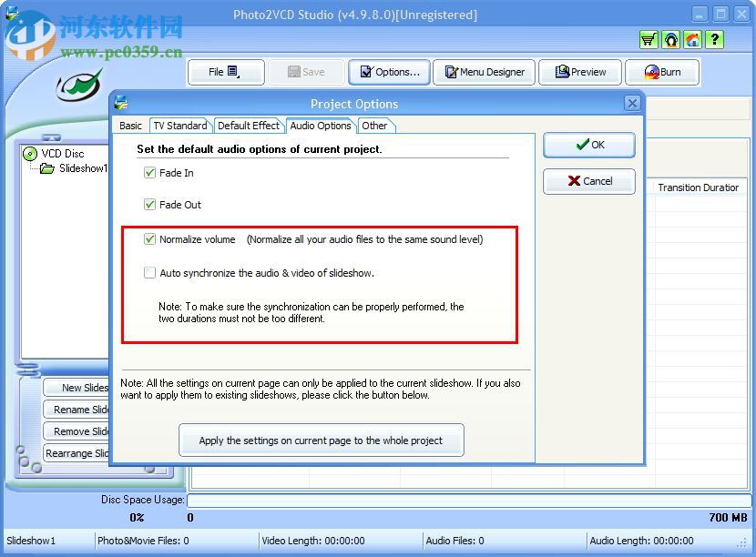Screen dimensions: 756x557
Task: Apply settings to the whole project
Action: (322, 441)
